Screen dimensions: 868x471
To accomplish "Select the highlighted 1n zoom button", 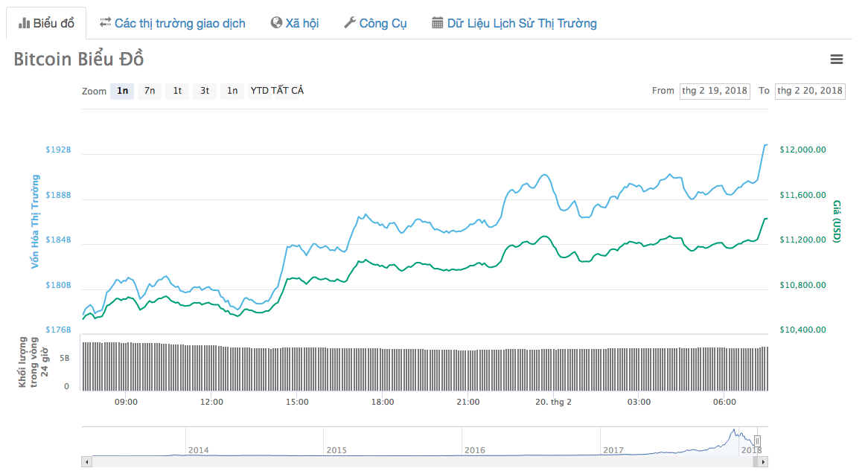I will [122, 91].
